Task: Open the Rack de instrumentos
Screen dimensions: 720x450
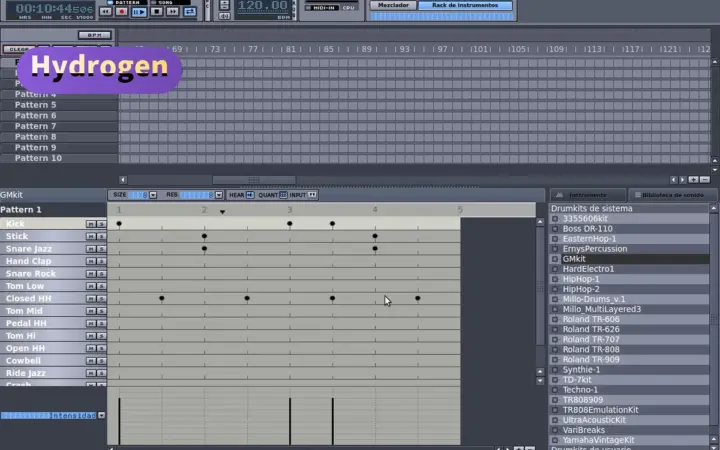Action: point(465,5)
